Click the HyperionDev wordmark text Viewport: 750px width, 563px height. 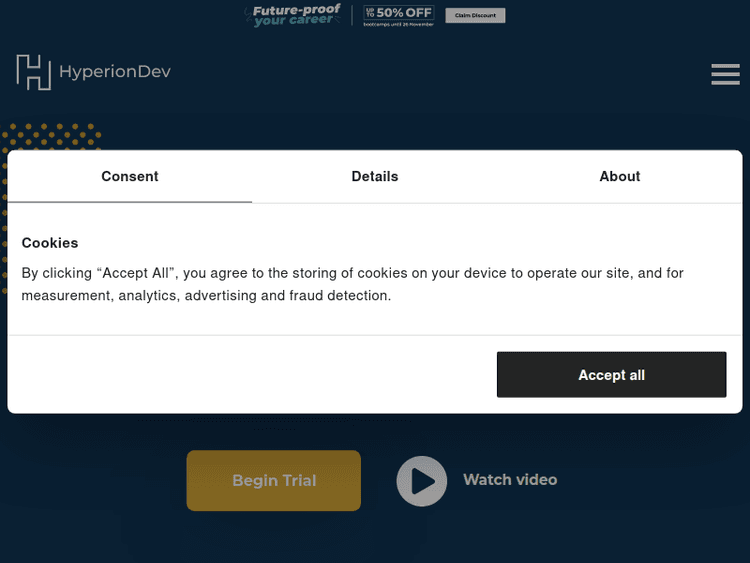pyautogui.click(x=114, y=72)
